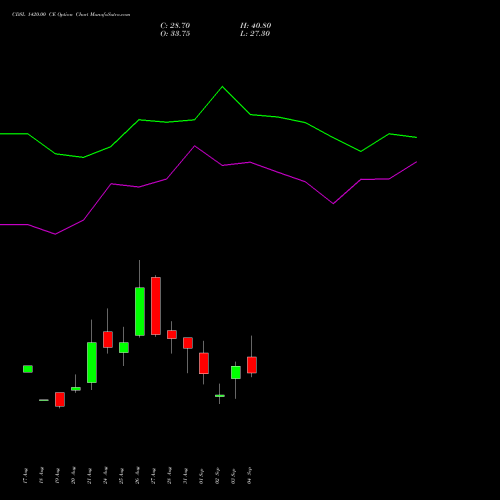
Task: Click the '26 Aug' date axis label
Action: pyautogui.click(x=138, y=476)
